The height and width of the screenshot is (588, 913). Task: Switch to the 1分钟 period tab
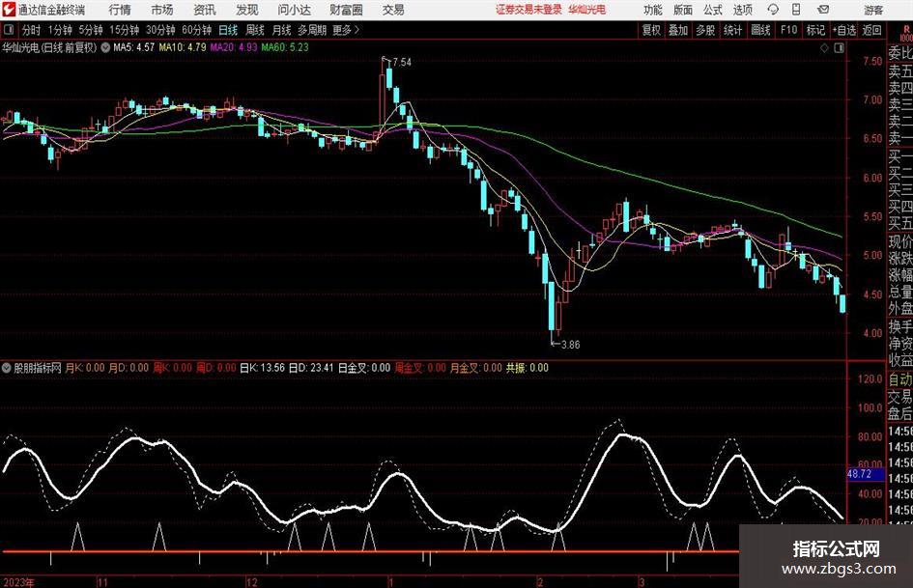point(60,30)
